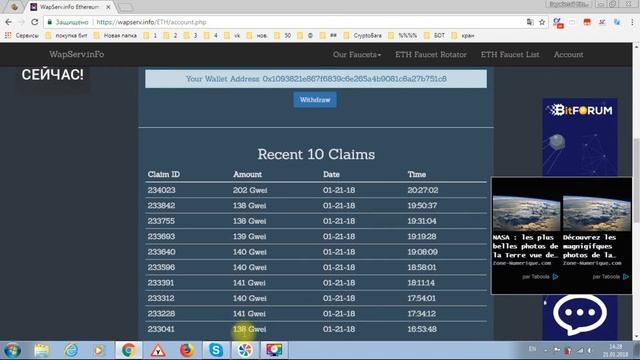Open the 'кран' bookmark folder

(x=463, y=36)
